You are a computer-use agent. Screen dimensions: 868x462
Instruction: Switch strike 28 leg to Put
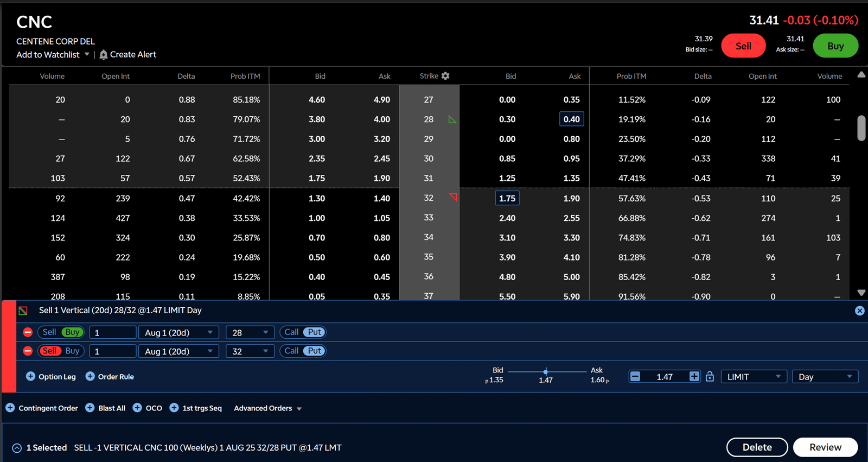(x=315, y=332)
